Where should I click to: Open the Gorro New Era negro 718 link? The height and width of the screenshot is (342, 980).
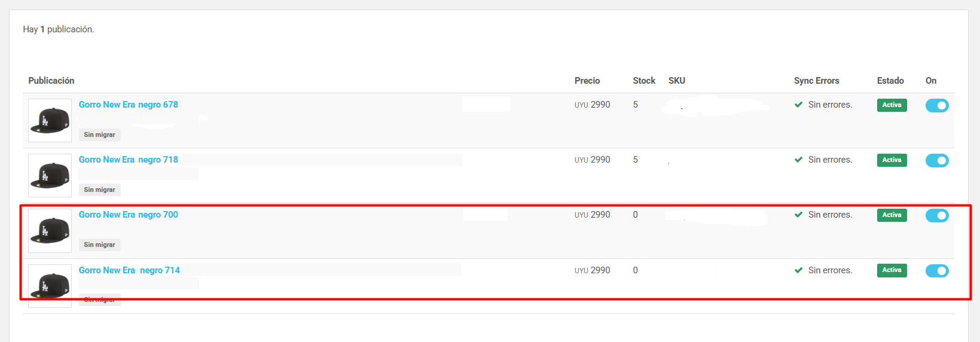click(129, 160)
